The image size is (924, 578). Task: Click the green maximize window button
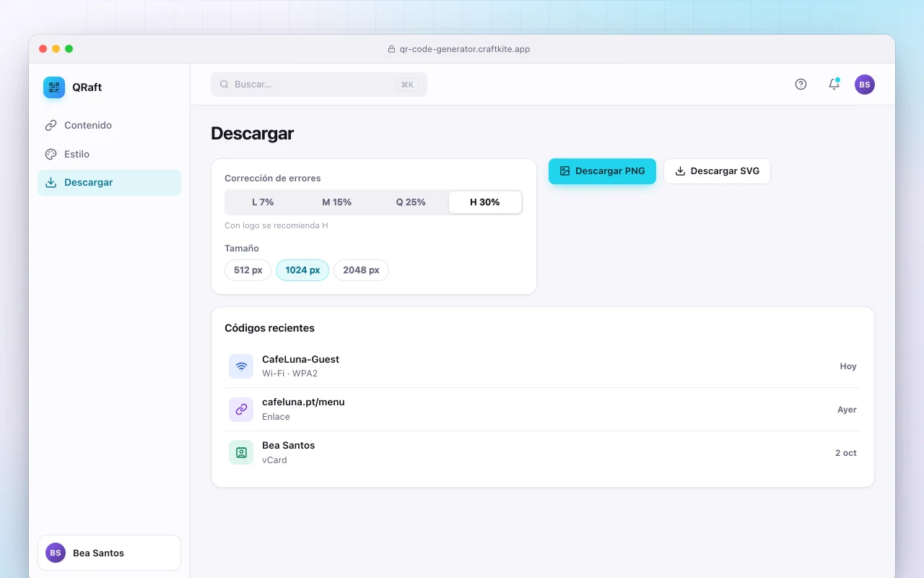69,48
